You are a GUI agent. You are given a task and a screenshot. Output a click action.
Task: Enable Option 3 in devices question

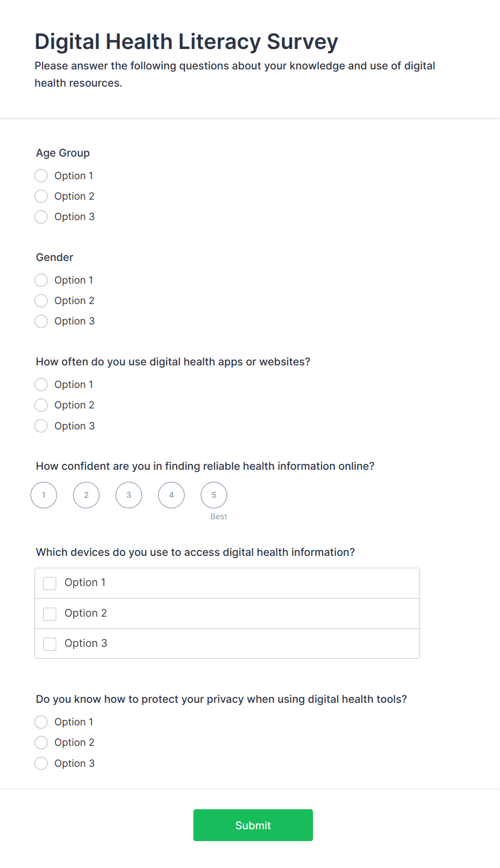click(50, 644)
